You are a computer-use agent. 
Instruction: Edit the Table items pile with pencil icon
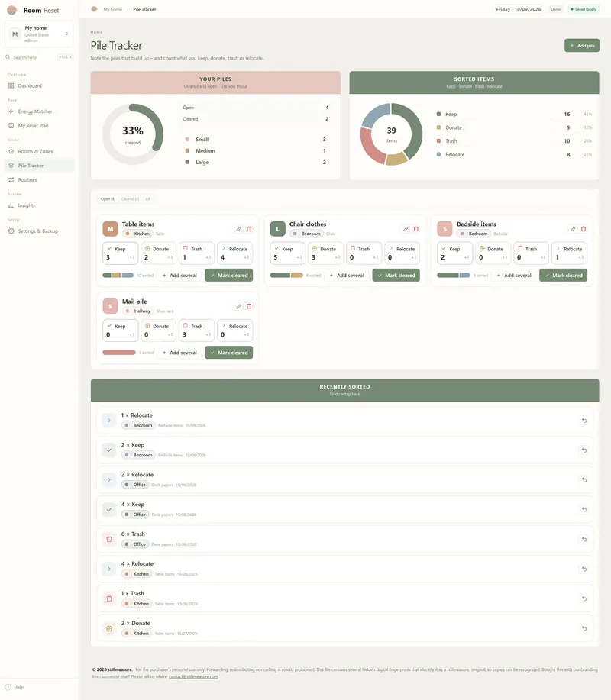pos(238,229)
